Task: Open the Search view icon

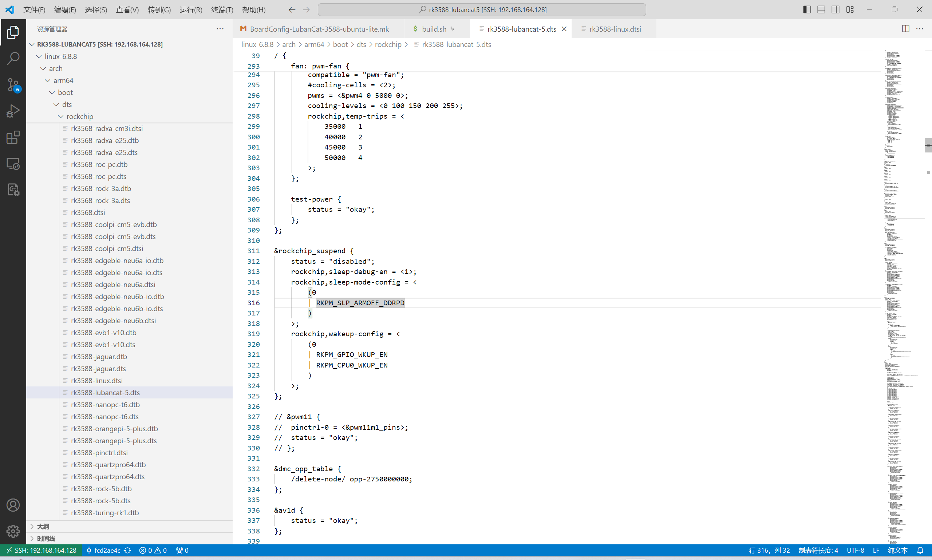Action: tap(13, 59)
